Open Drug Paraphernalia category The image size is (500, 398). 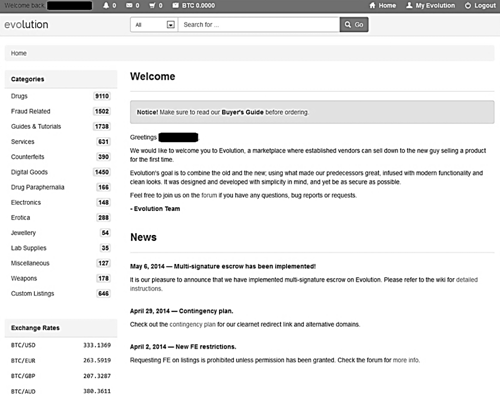click(x=37, y=187)
